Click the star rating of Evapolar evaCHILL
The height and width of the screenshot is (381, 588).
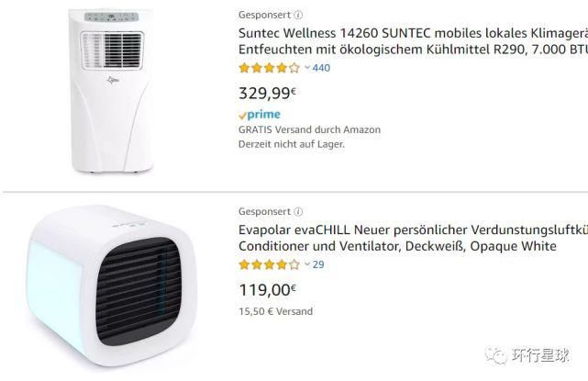click(270, 264)
